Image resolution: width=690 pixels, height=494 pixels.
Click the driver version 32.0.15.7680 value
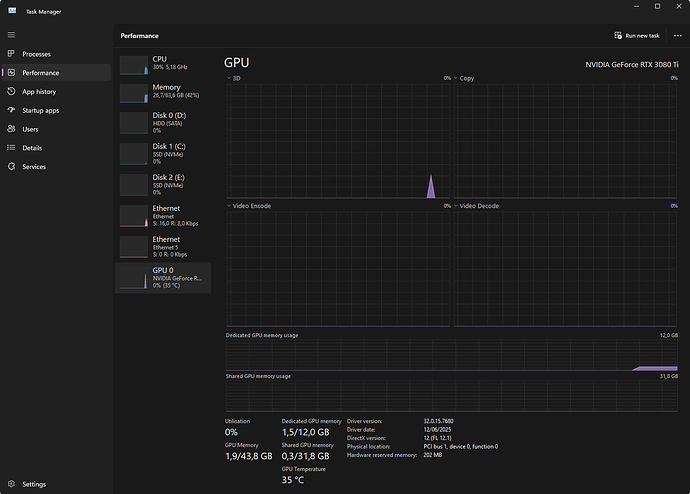438,421
